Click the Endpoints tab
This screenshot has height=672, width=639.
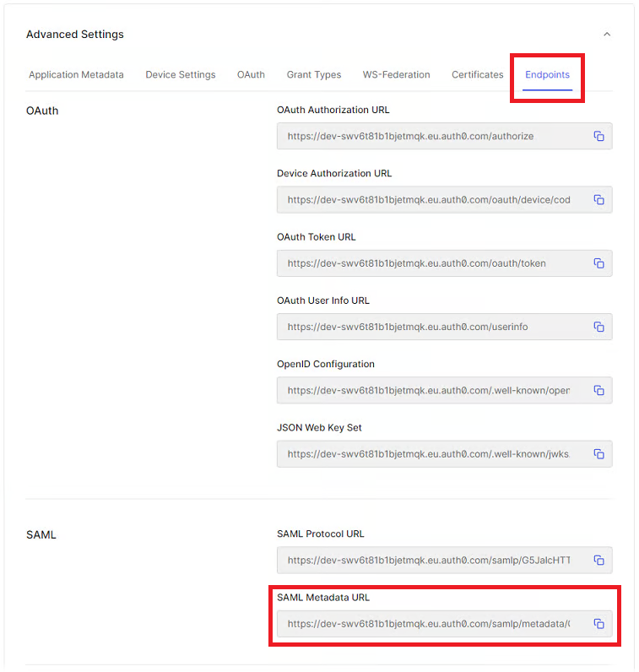point(547,74)
